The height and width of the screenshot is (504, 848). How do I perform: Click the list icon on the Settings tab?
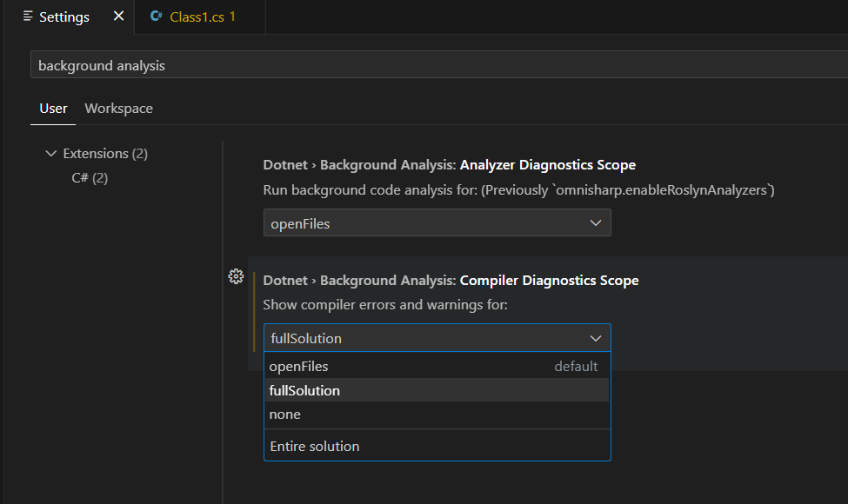point(27,17)
